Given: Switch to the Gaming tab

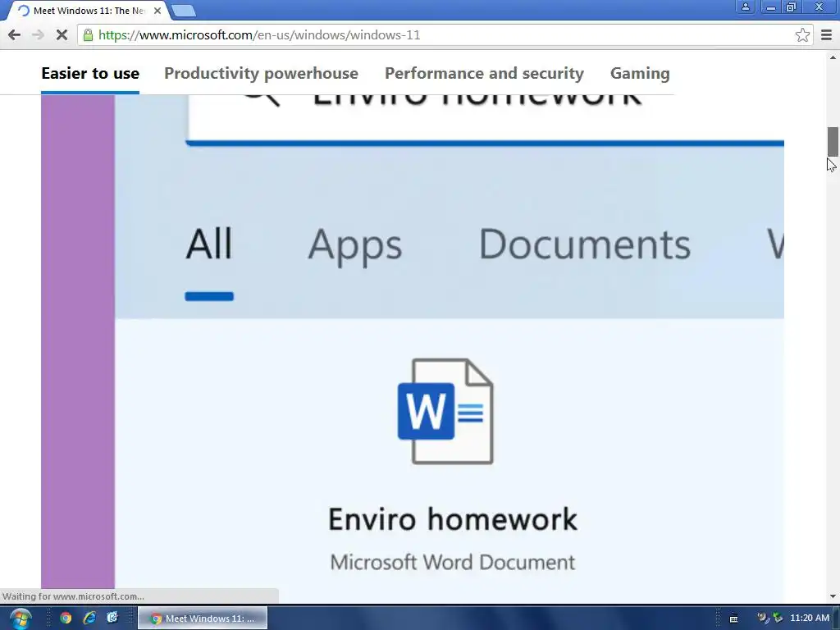Looking at the screenshot, I should [640, 73].
